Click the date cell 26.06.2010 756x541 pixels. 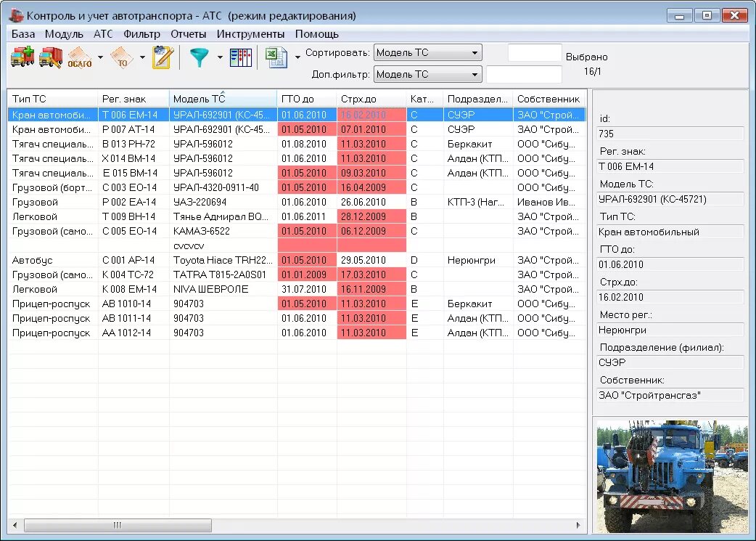[x=371, y=202]
